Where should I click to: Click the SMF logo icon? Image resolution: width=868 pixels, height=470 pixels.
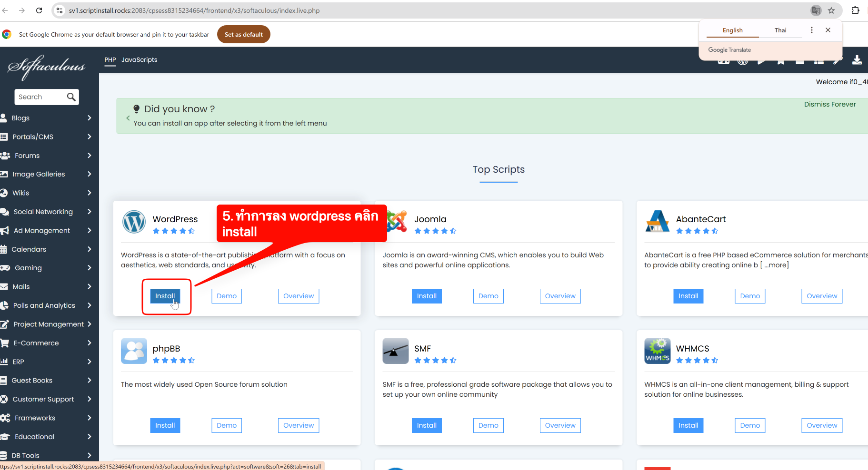(395, 351)
